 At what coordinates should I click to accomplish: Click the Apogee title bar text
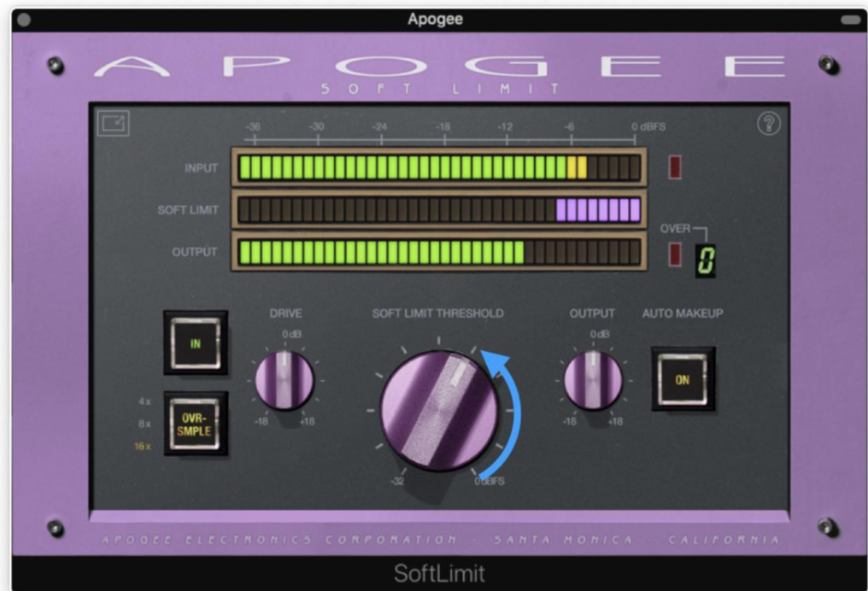coord(434,19)
